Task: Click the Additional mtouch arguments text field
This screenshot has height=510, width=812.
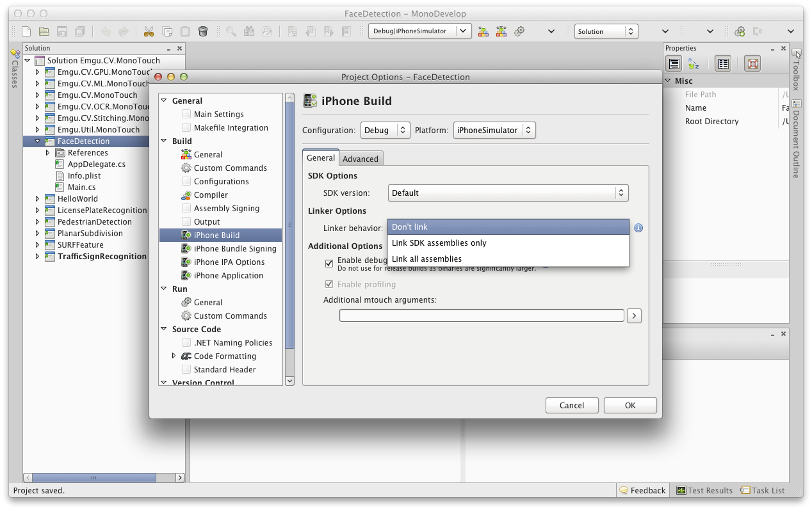Action: tap(482, 315)
